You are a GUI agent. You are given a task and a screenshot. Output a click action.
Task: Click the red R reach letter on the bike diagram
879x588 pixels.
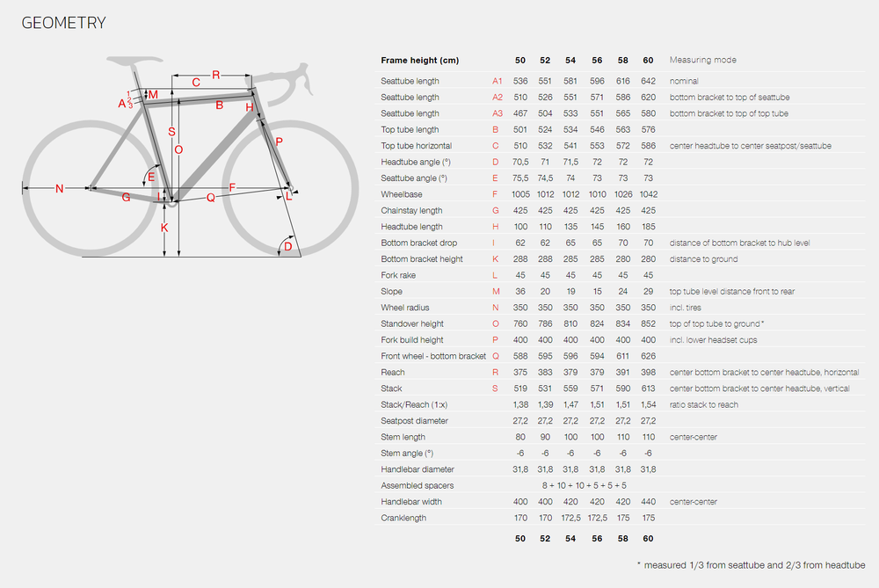click(215, 75)
